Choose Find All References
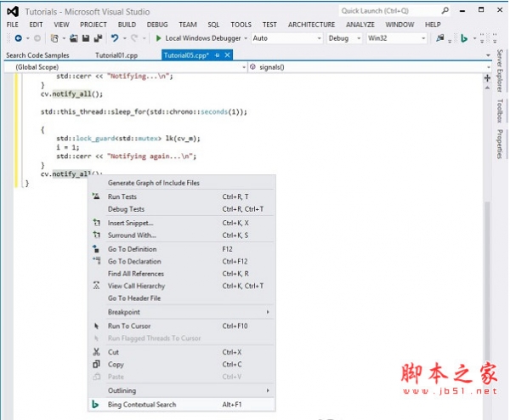510x420 pixels. (x=182, y=274)
